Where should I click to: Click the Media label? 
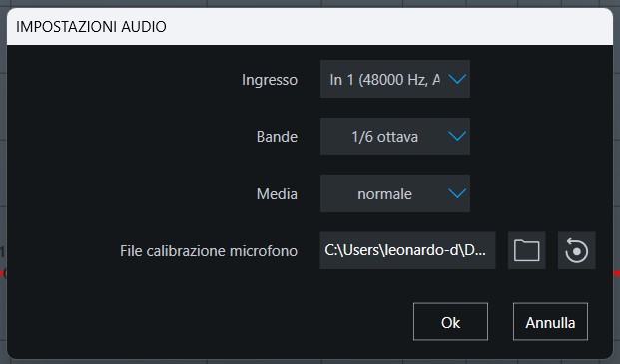click(x=277, y=194)
